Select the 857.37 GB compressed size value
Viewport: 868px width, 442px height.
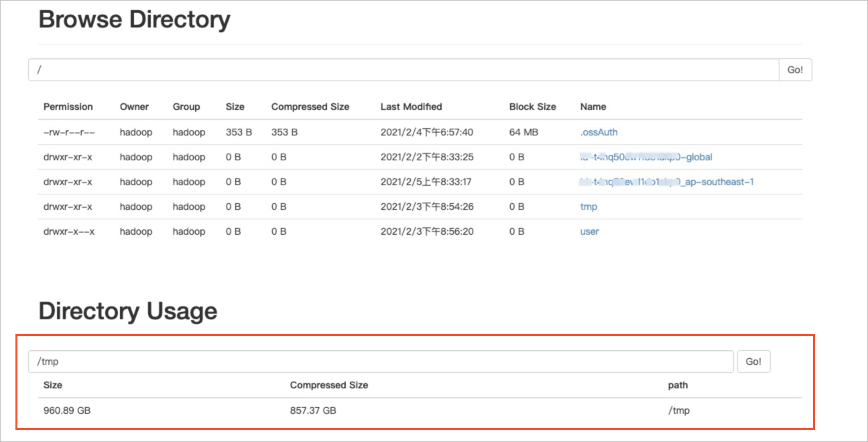click(313, 410)
